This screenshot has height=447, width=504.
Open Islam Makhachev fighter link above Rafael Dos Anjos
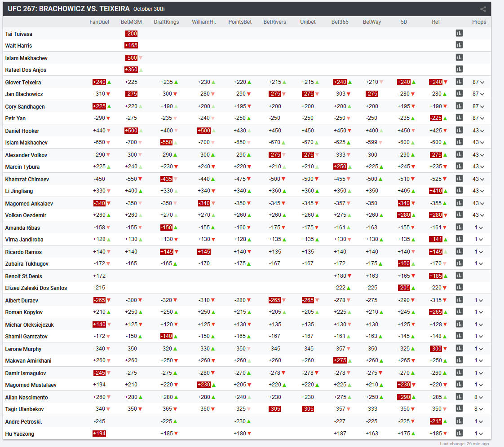click(x=27, y=58)
